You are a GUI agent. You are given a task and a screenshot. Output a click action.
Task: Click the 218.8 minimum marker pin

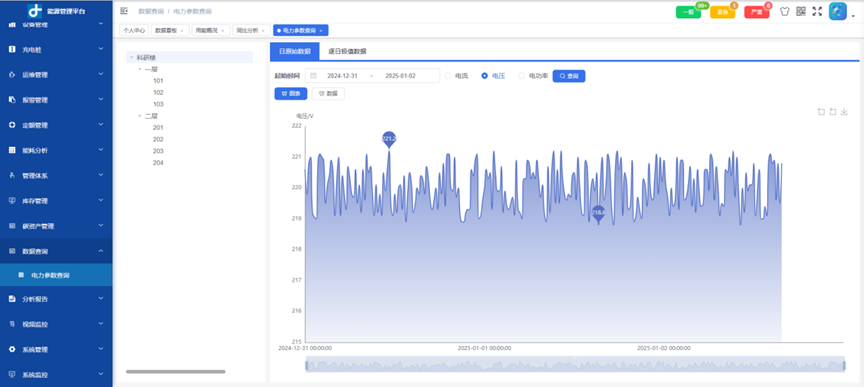tap(598, 214)
